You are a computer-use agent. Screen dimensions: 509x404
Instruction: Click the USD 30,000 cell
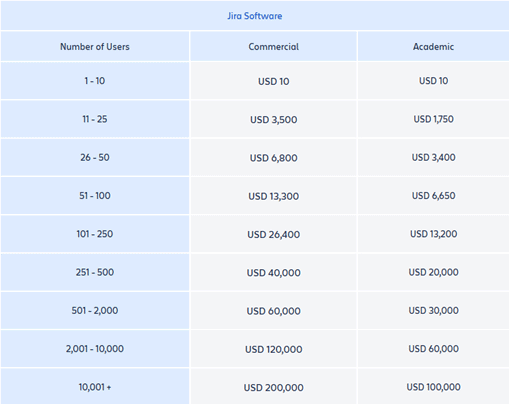pyautogui.click(x=433, y=311)
